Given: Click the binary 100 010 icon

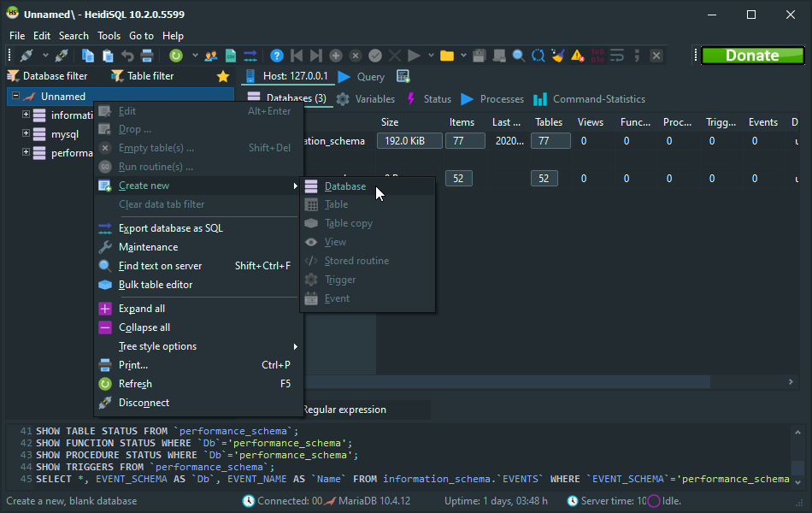Looking at the screenshot, I should 597,56.
